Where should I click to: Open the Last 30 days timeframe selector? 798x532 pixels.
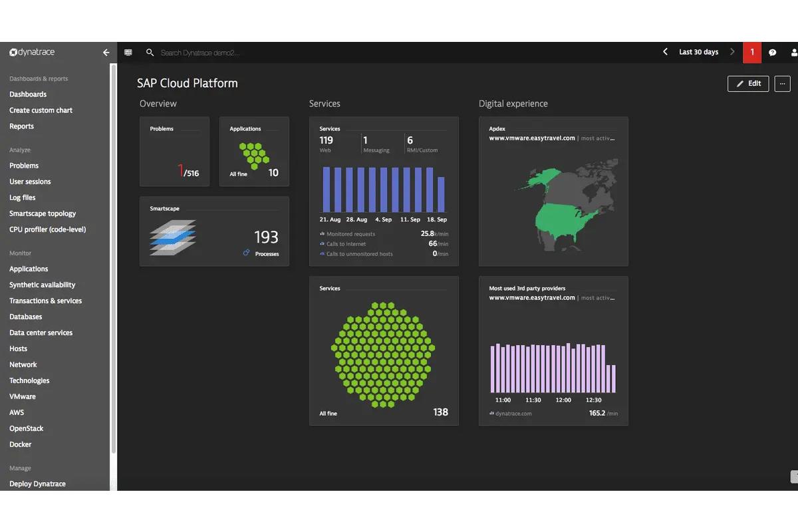point(699,52)
